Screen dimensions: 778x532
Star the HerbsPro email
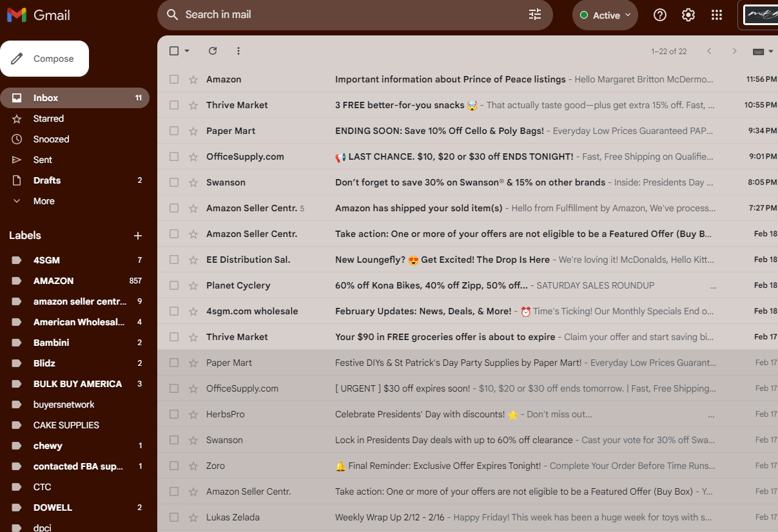point(193,414)
